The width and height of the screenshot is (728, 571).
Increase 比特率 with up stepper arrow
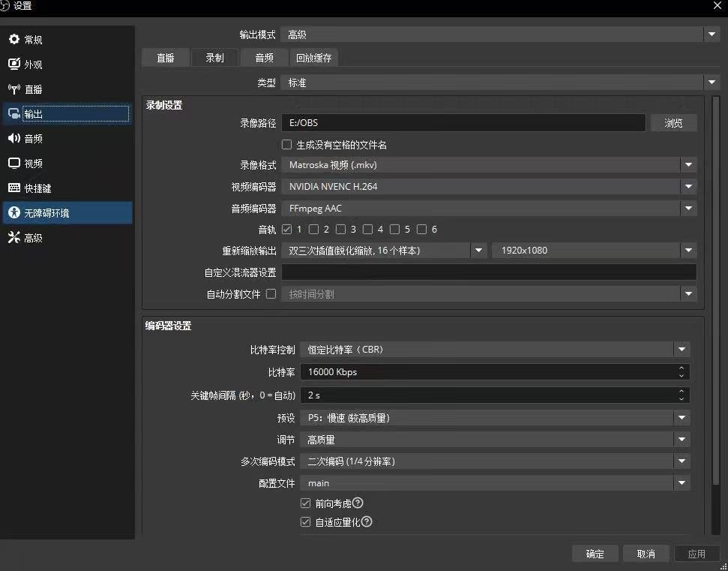[681, 368]
